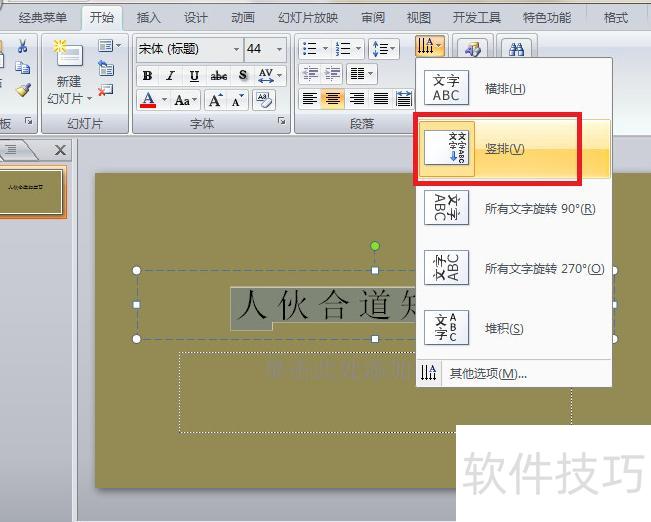Screen dimensions: 651x522
Task: Click the font color A swatch
Action: 148,100
